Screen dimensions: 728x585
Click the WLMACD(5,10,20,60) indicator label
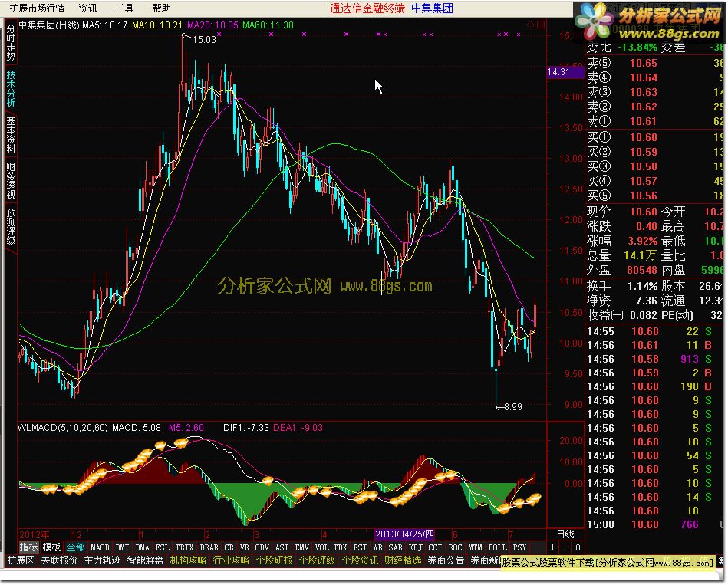pyautogui.click(x=63, y=427)
